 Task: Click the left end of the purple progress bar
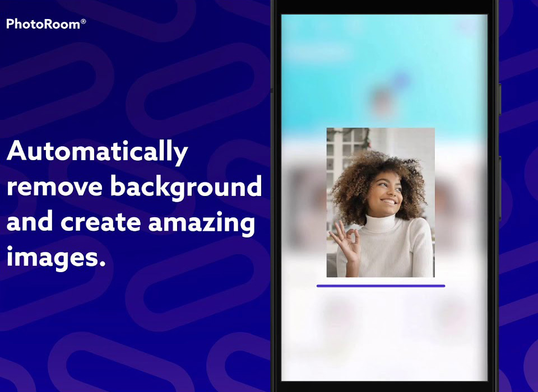coord(319,286)
